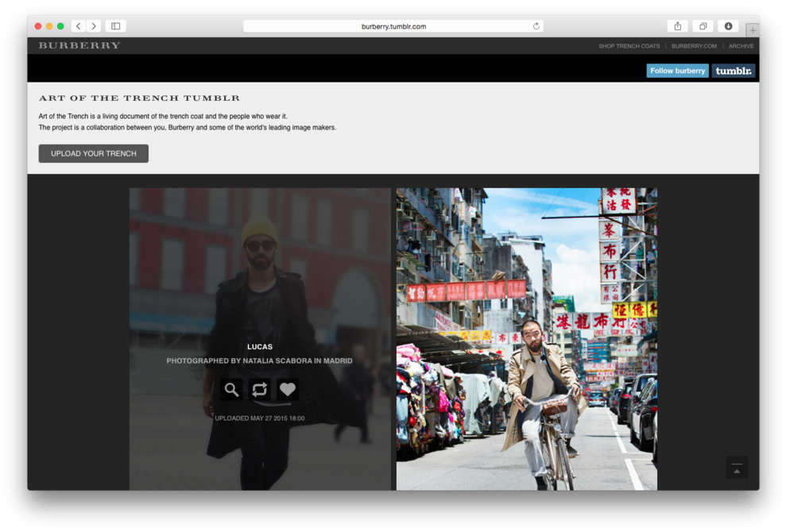This screenshot has height=532, width=786.
Task: Open a new tab with the plus button
Action: [x=752, y=30]
